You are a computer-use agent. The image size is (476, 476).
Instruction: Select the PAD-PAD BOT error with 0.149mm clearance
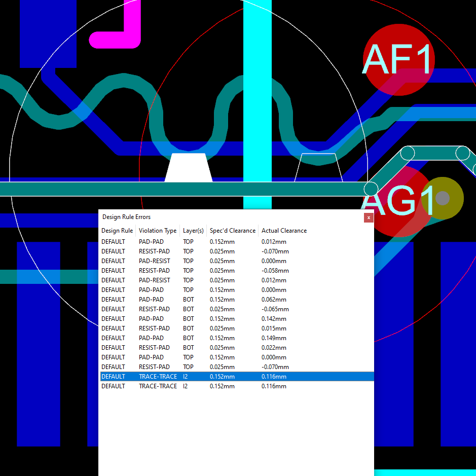click(203, 338)
